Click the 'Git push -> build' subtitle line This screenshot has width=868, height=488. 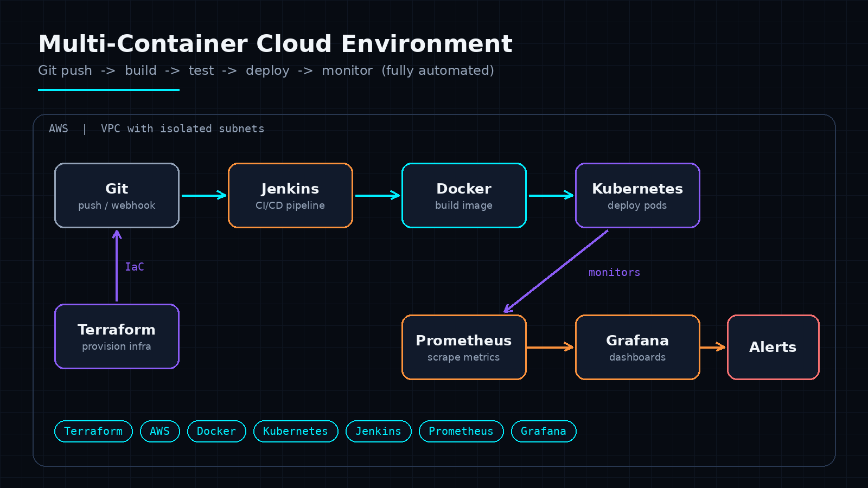coord(266,70)
